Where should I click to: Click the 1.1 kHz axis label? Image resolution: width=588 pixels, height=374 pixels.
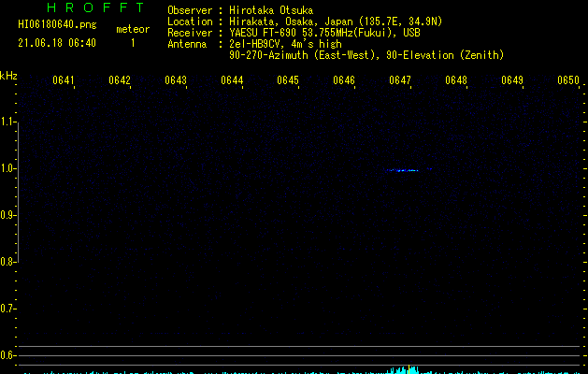[7, 122]
